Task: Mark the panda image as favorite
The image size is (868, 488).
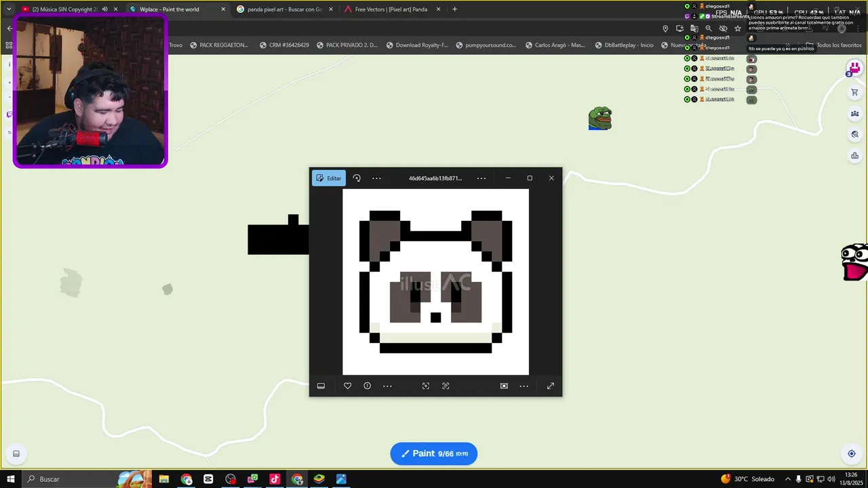Action: (x=347, y=386)
